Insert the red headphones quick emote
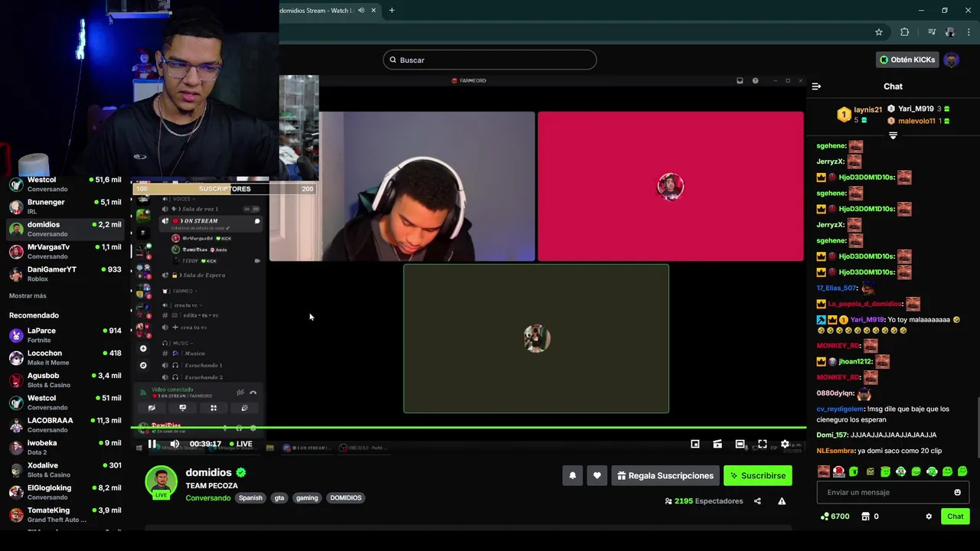 [x=839, y=471]
